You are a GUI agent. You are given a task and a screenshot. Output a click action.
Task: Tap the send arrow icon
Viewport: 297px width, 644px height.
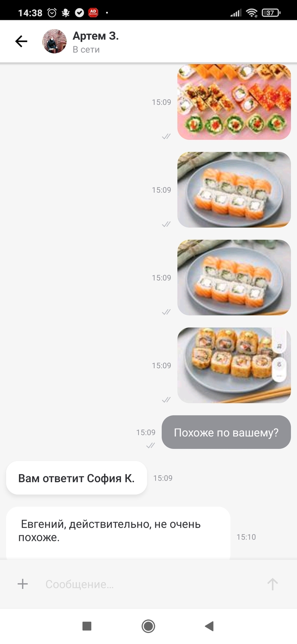(272, 584)
